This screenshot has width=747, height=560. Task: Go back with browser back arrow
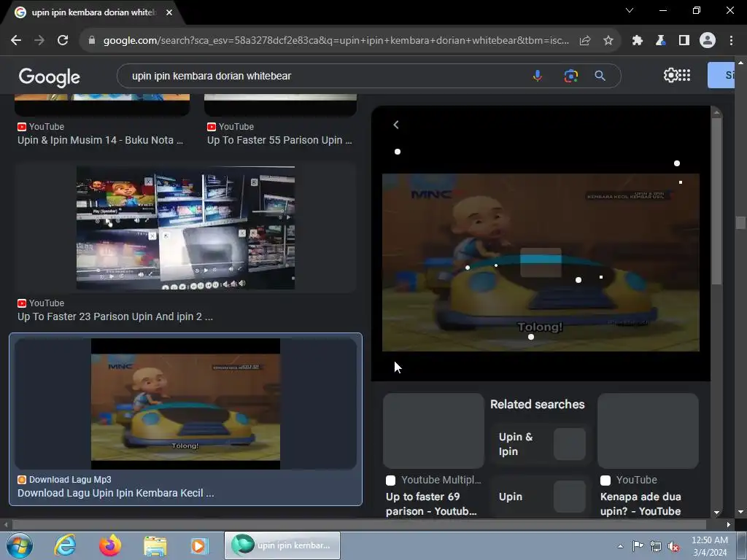pyautogui.click(x=16, y=41)
